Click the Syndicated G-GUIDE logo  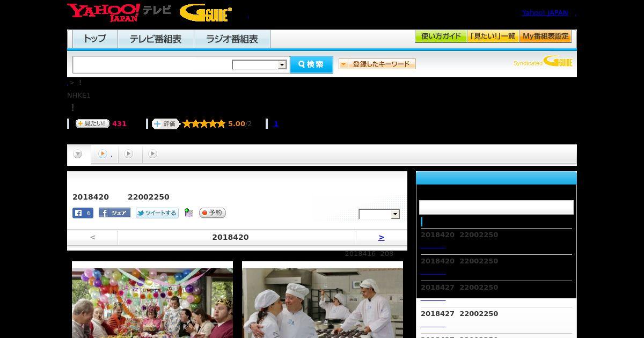tap(543, 62)
